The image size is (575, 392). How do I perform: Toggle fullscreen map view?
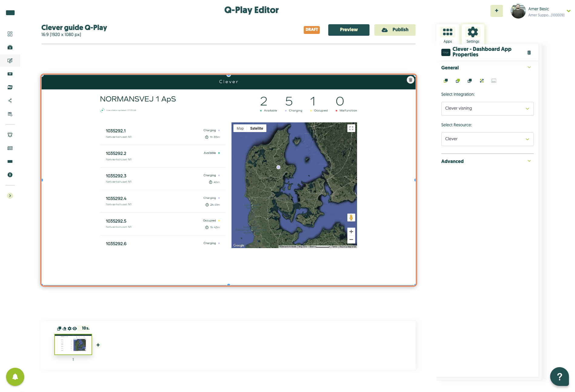pos(351,128)
